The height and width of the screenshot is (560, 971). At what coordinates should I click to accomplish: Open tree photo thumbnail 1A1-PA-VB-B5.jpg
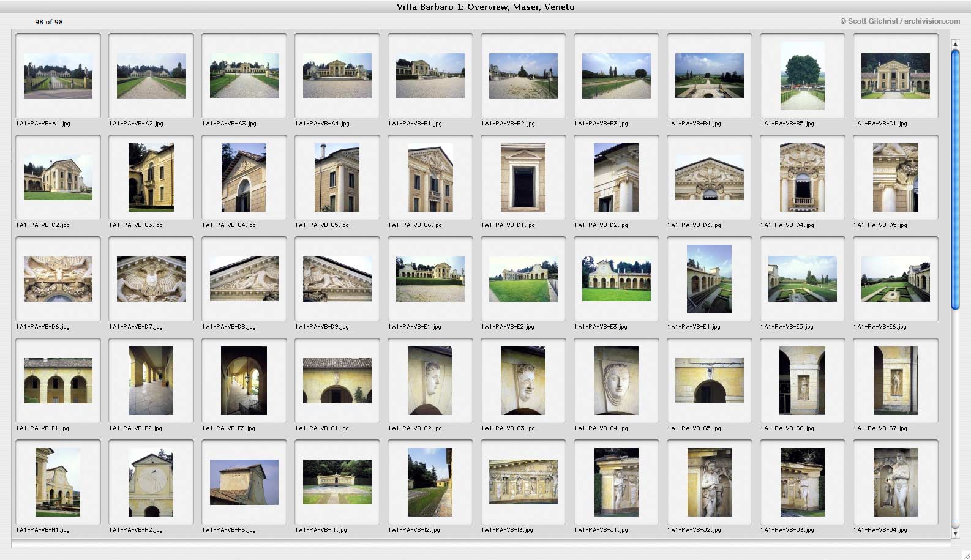point(803,76)
